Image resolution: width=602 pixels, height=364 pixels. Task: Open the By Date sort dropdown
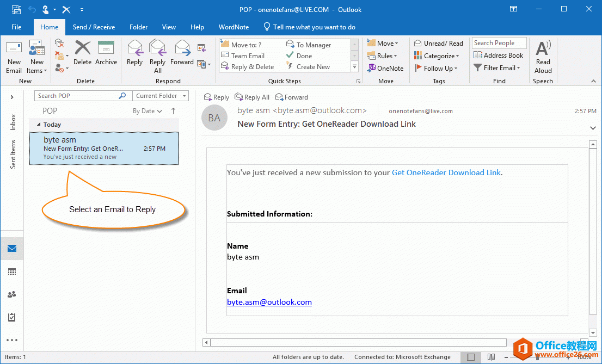[x=148, y=111]
